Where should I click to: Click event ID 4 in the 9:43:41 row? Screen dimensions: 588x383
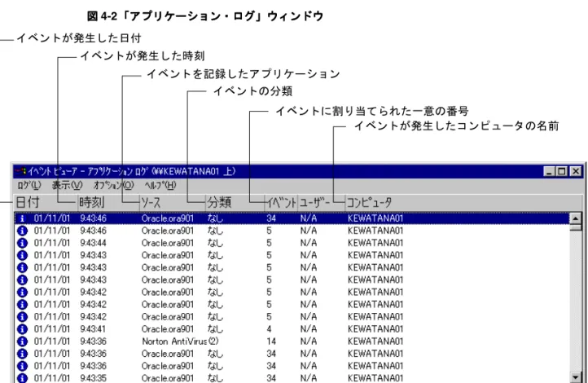(x=269, y=329)
